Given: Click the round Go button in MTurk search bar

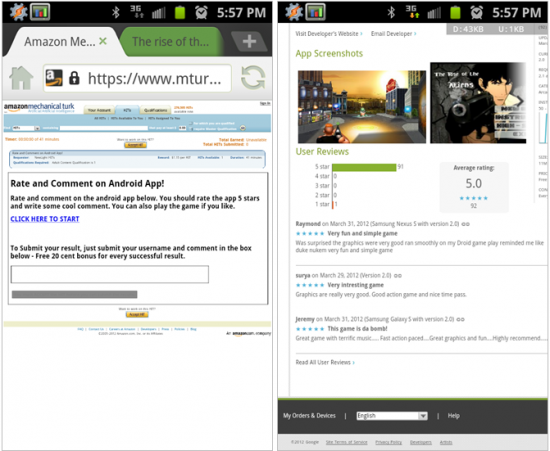Looking at the screenshot, I should pyautogui.click(x=242, y=128).
